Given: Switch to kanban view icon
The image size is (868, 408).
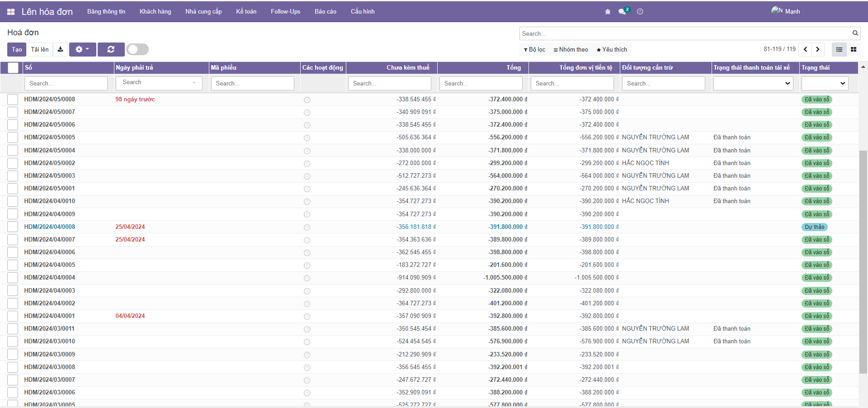Looking at the screenshot, I should pyautogui.click(x=854, y=49).
